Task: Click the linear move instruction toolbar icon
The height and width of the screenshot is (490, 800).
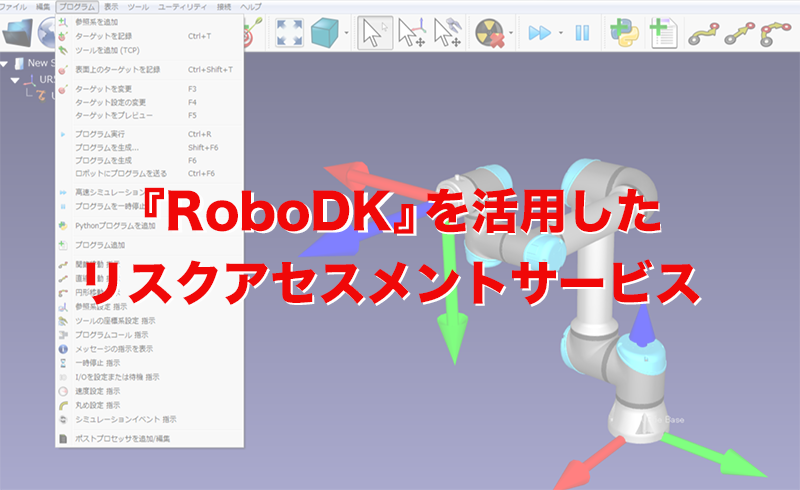Action: (x=739, y=34)
